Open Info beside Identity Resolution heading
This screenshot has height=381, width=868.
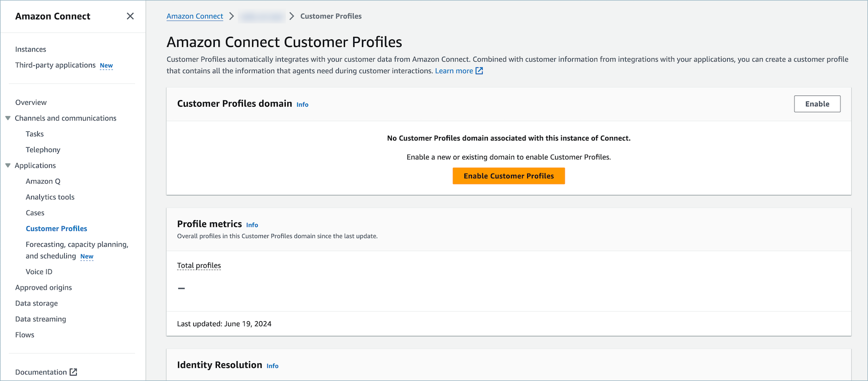click(272, 366)
